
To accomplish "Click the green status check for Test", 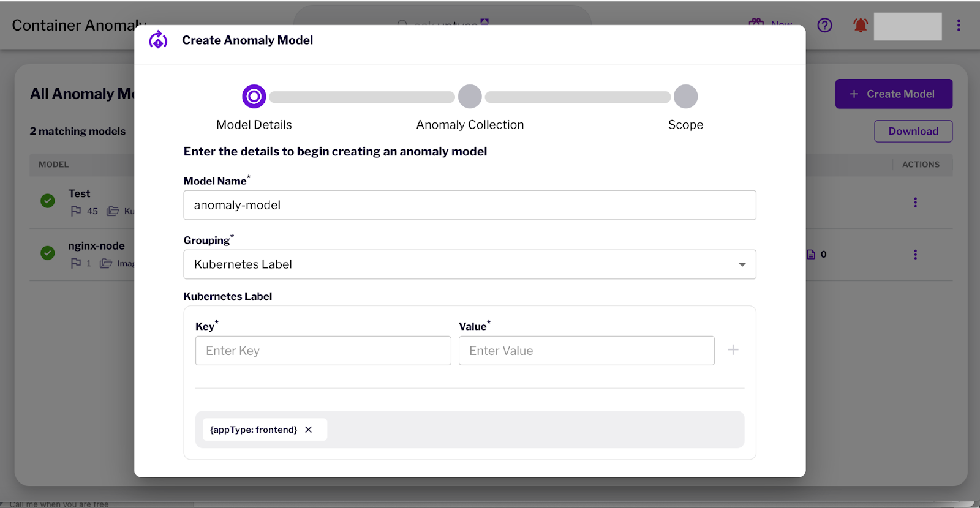I will coord(48,201).
